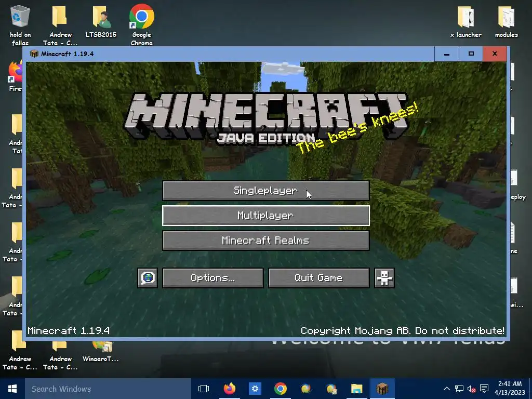Select the 'Andrew Tate - C...' top folder
The height and width of the screenshot is (399, 532).
tap(60, 25)
